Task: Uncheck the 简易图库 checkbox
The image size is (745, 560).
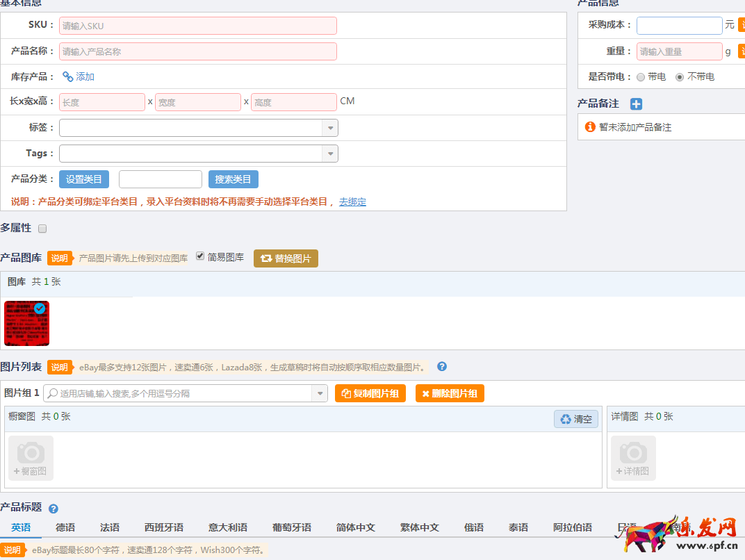Action: pos(200,256)
